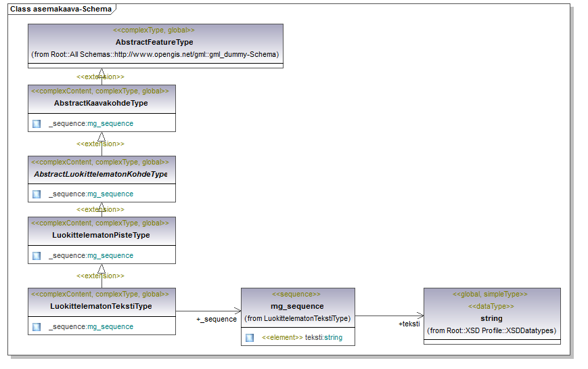Click the +_sequence association label

coord(216,319)
